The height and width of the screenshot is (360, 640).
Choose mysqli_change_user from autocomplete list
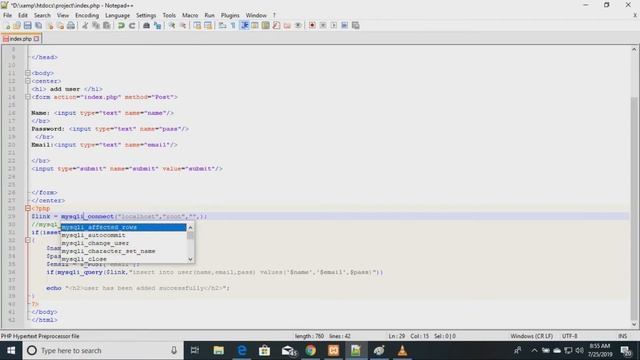click(124, 243)
